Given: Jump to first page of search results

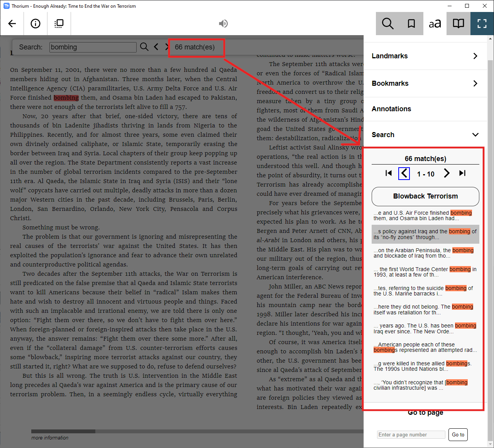Looking at the screenshot, I should click(389, 173).
